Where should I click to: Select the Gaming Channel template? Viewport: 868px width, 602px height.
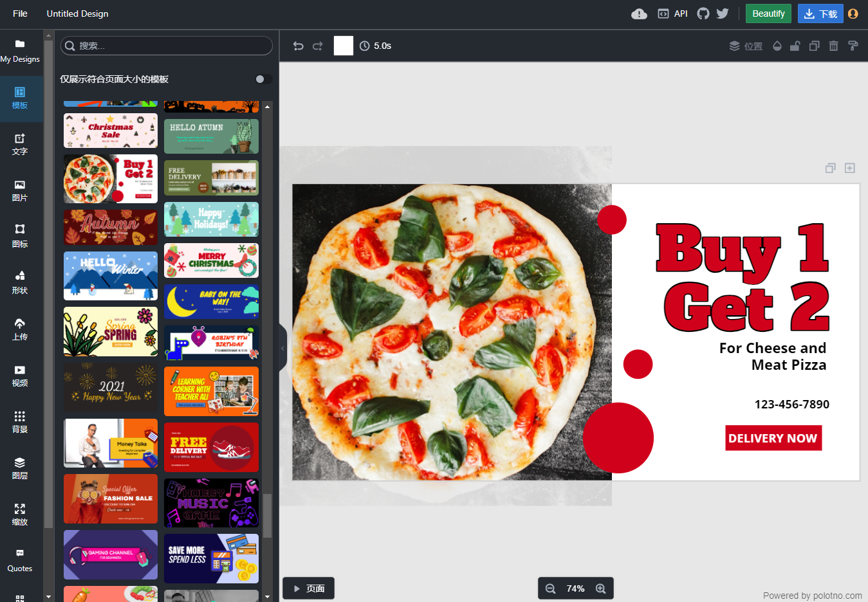(x=111, y=554)
